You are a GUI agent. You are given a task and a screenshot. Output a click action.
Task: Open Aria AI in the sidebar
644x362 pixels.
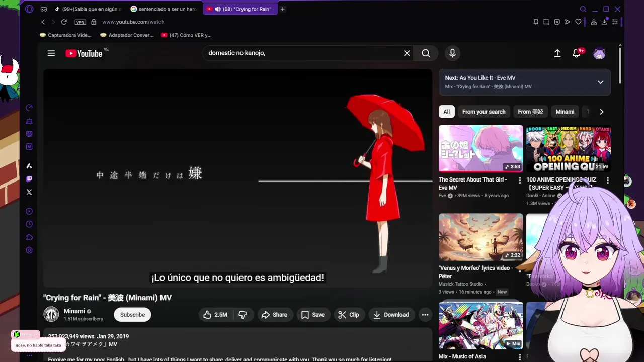pos(29,166)
